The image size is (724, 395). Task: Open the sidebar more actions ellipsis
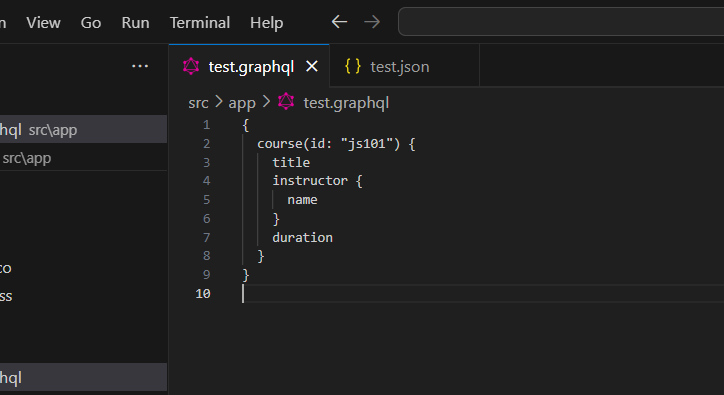[x=140, y=66]
